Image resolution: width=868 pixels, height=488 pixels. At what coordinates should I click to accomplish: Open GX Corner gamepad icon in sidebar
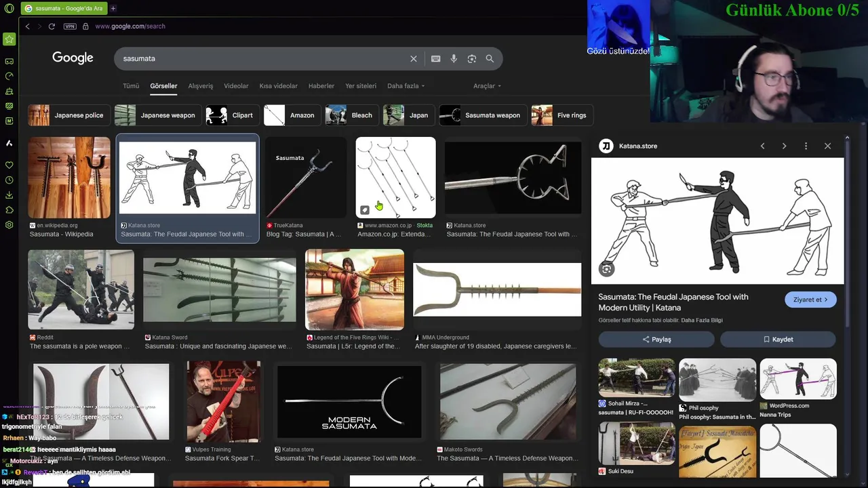(x=9, y=61)
